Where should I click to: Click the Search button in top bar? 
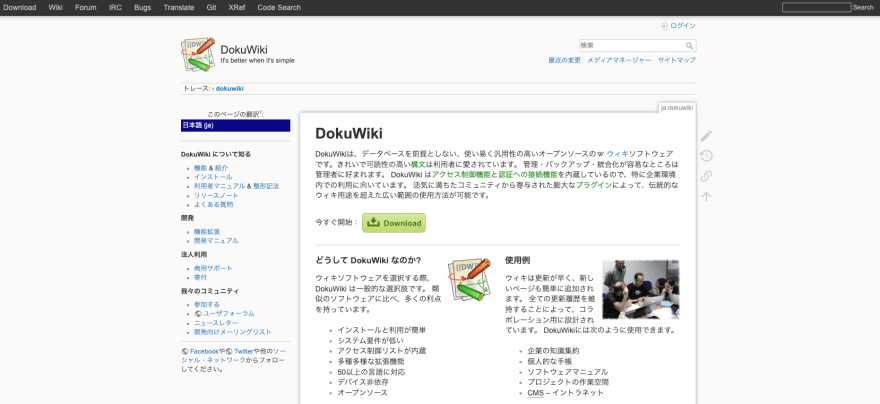(x=863, y=7)
